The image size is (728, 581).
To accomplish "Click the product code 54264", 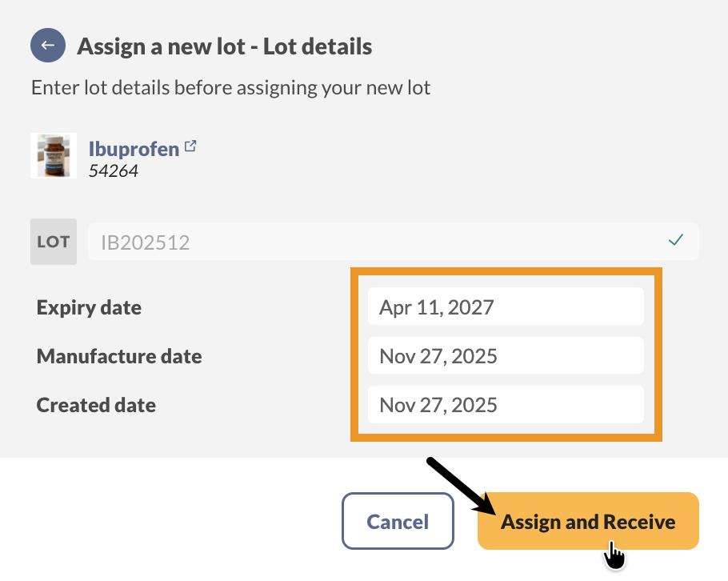I will coord(114,170).
